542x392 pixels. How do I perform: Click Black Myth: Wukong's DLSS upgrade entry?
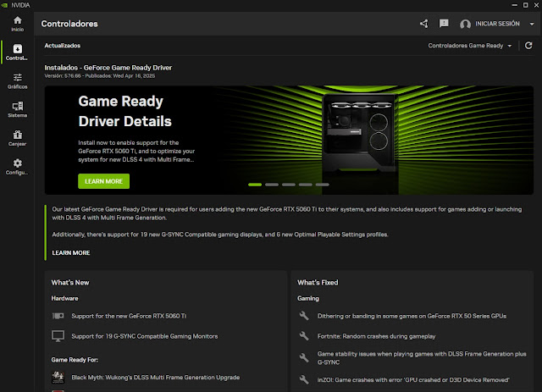click(x=156, y=377)
